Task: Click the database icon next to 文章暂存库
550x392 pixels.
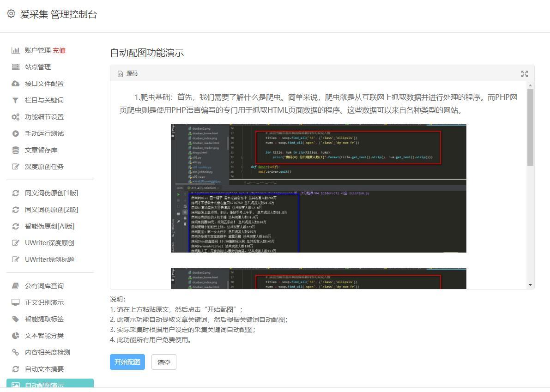Action: pos(15,150)
